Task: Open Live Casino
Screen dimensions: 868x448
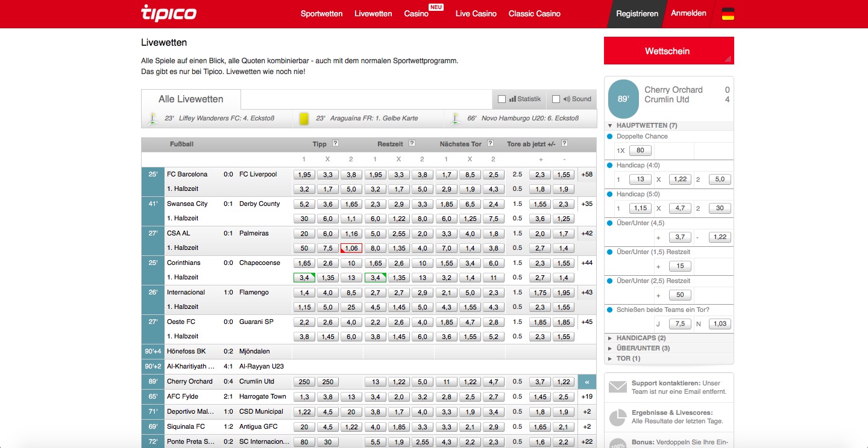Action: pos(476,14)
